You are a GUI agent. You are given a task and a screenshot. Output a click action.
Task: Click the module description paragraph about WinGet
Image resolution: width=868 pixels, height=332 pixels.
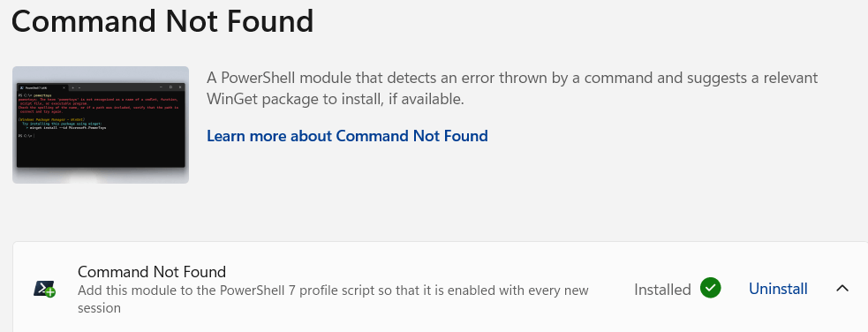[512, 88]
